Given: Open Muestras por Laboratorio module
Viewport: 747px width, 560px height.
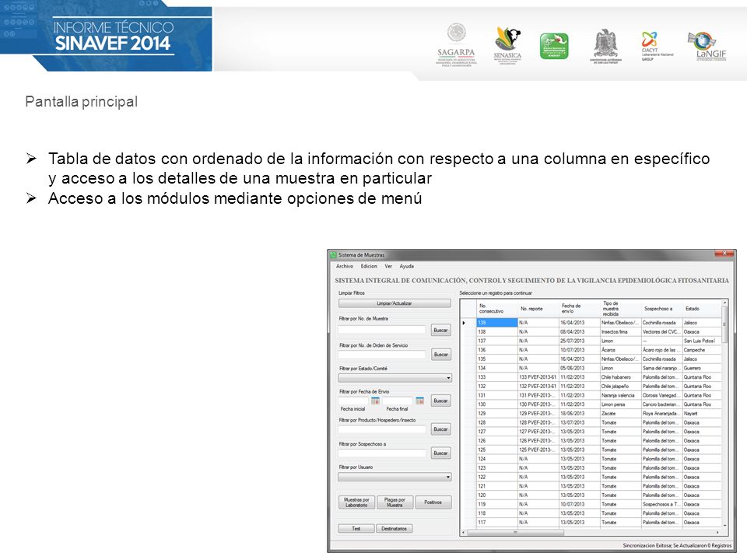Looking at the screenshot, I should point(356,502).
